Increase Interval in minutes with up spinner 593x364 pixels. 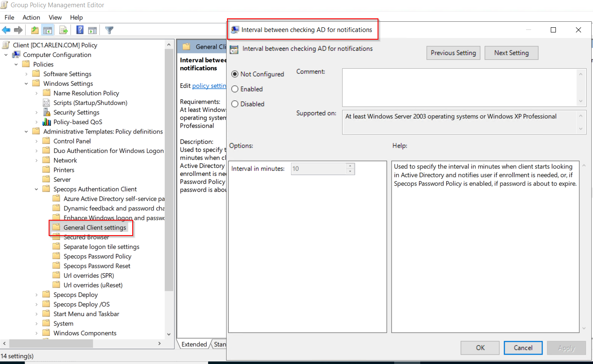tap(350, 166)
